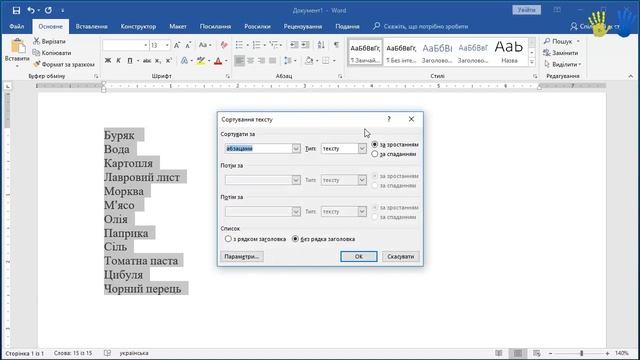Apply superscript formatting
This screenshot has width=640, height=360.
click(169, 60)
